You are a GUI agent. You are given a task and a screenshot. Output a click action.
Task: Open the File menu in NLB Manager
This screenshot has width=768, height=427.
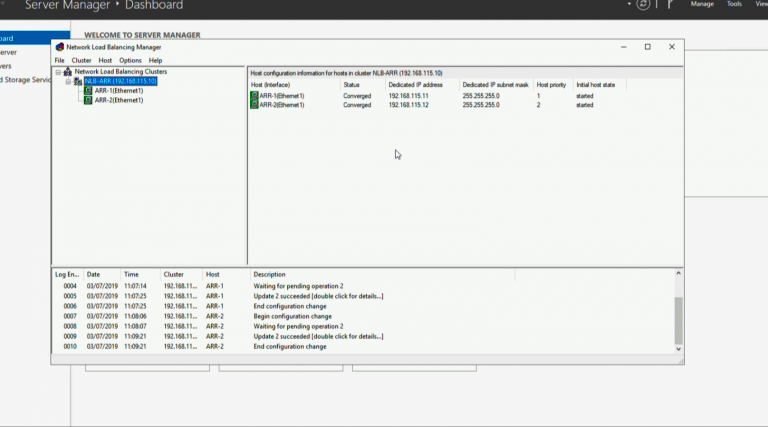(x=59, y=61)
